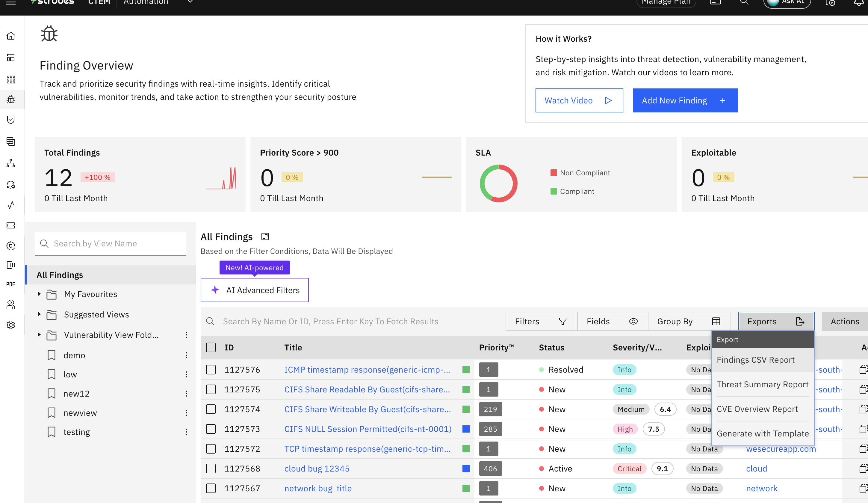The image size is (868, 503).
Task: Click the ticket icon in the sidebar
Action: (11, 225)
